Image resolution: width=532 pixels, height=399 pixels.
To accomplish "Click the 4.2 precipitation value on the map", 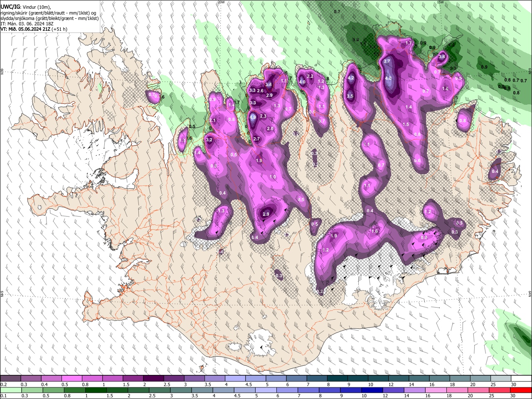I will 350,78.
